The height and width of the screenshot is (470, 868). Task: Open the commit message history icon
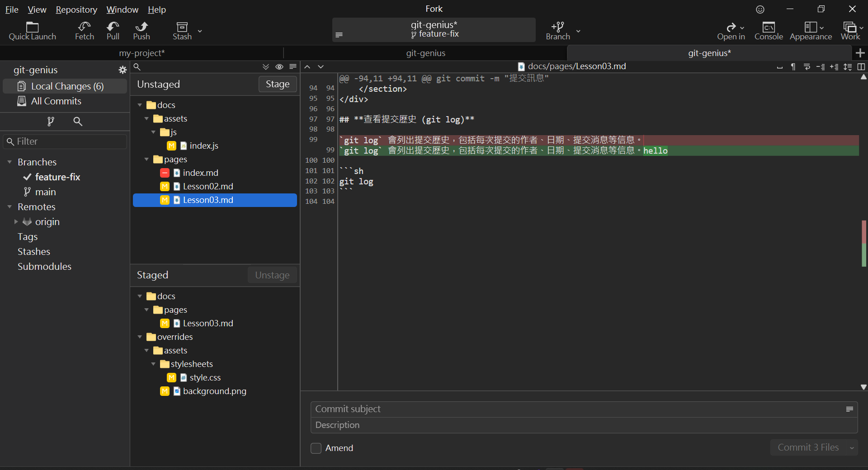(x=849, y=409)
